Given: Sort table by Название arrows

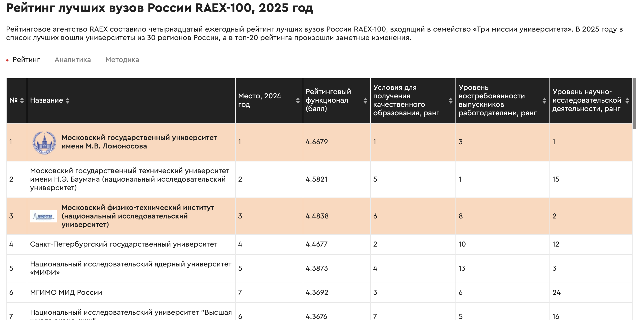Looking at the screenshot, I should 68,100.
